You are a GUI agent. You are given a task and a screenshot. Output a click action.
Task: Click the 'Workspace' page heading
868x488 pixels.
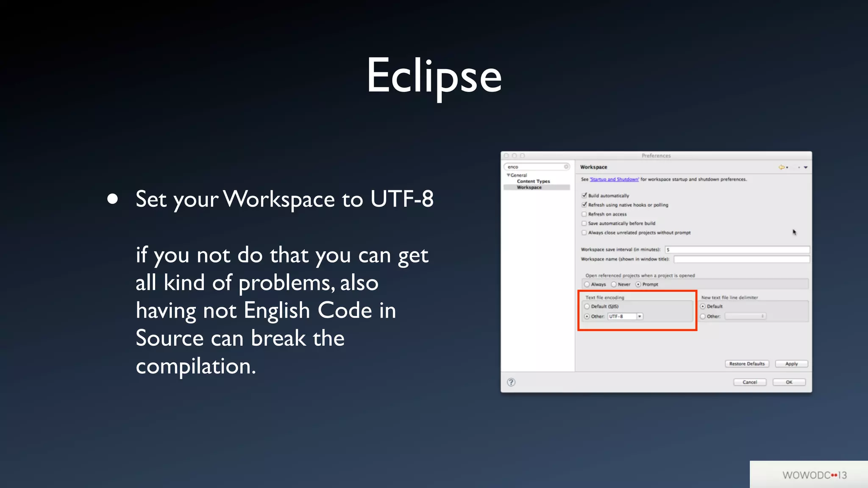tap(593, 167)
